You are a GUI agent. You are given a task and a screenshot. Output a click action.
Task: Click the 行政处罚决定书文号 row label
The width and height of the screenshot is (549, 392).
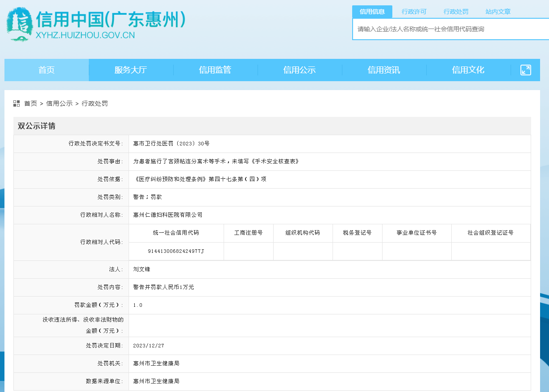tap(96, 144)
